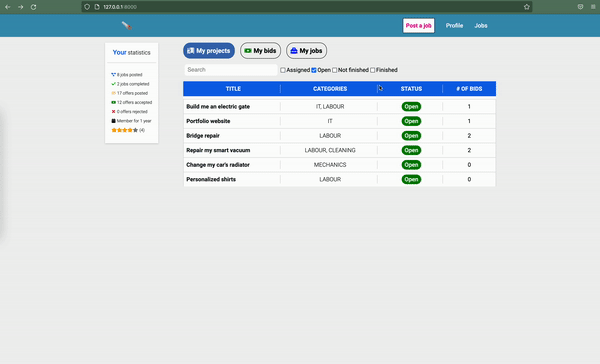Reload the page with refresh icon
Viewport: 600px width, 364px height.
[x=34, y=7]
